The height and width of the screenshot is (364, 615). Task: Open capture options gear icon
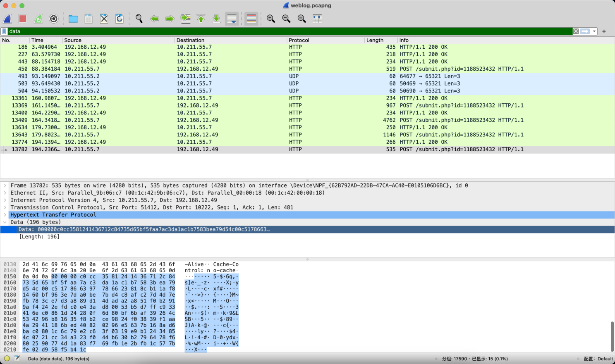click(x=54, y=19)
